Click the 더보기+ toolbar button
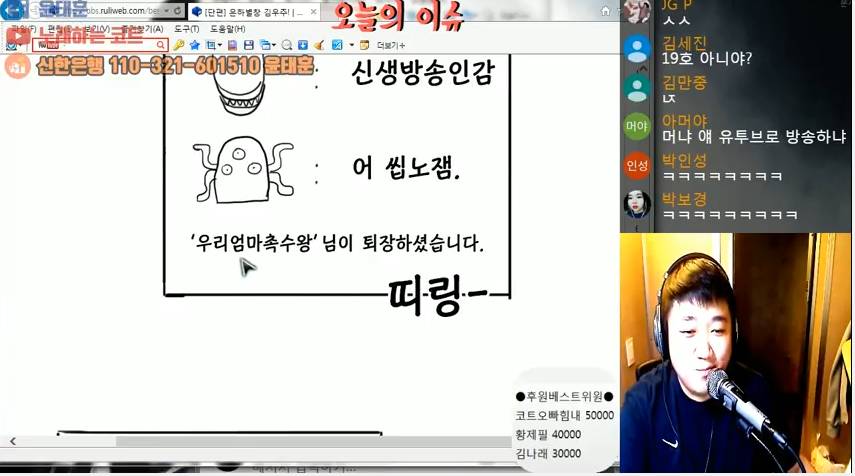This screenshot has height=476, width=855. click(x=391, y=45)
